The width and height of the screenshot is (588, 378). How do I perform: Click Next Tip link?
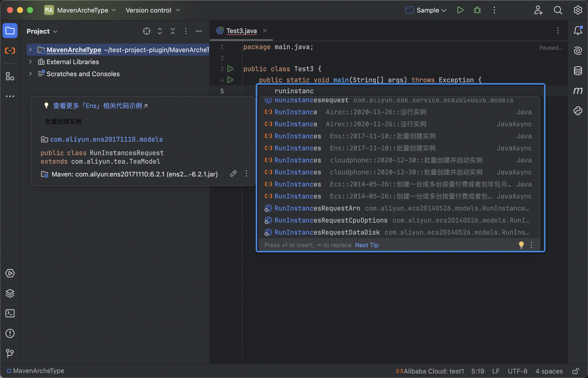[367, 245]
